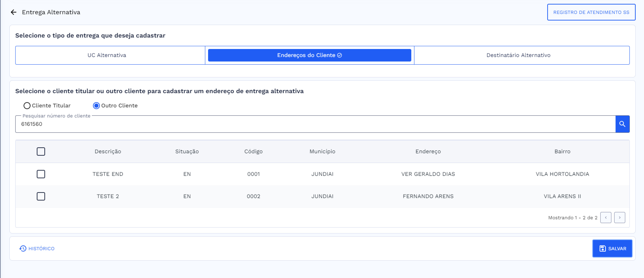Check the TESTE END address row
The width and height of the screenshot is (644, 278).
tap(41, 174)
